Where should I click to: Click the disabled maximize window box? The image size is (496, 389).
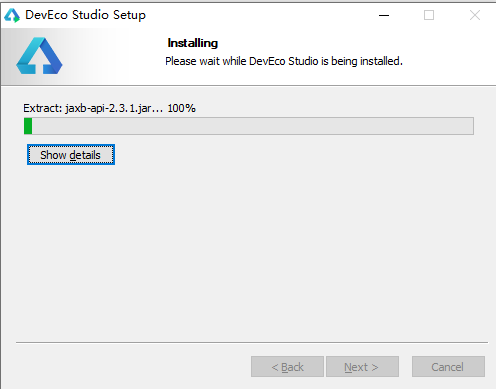point(429,15)
